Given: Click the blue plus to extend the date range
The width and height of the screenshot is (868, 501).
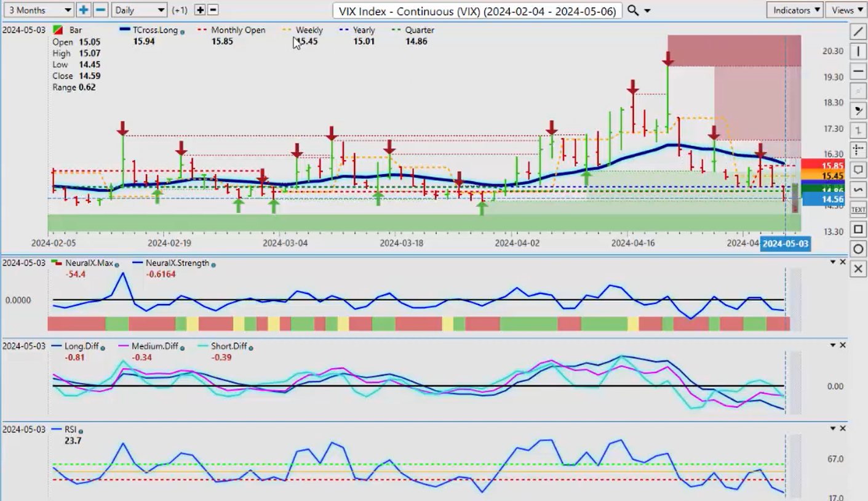Looking at the screenshot, I should point(83,10).
